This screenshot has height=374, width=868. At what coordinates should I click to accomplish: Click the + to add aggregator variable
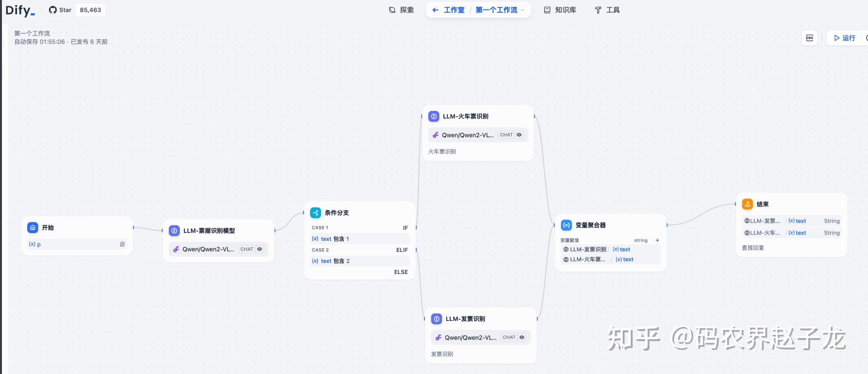[657, 240]
